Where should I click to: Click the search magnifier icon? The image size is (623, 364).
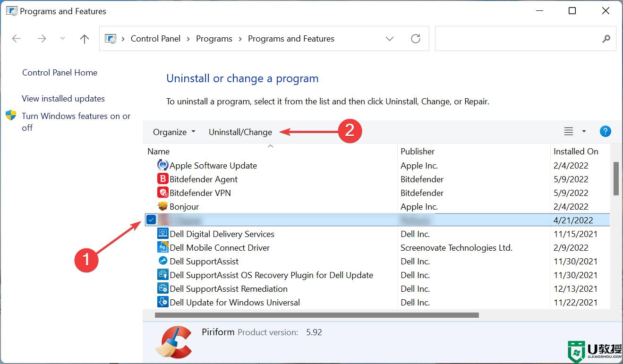606,39
